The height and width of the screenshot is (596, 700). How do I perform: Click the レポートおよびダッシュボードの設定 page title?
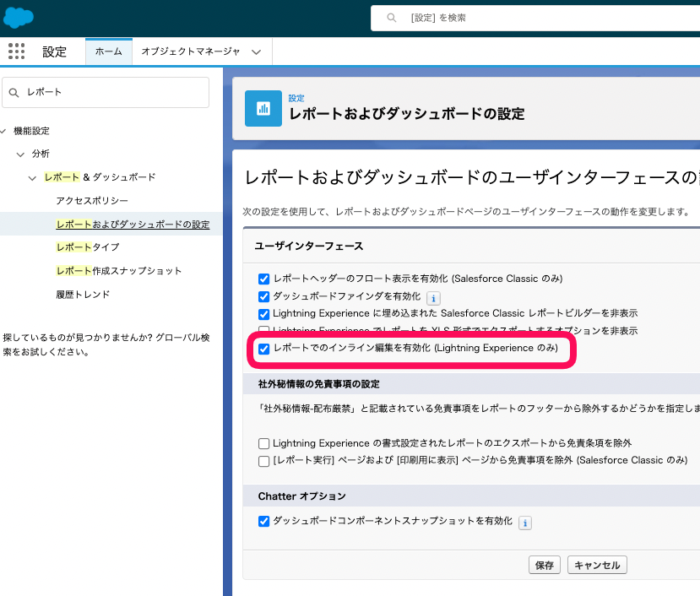[x=407, y=114]
